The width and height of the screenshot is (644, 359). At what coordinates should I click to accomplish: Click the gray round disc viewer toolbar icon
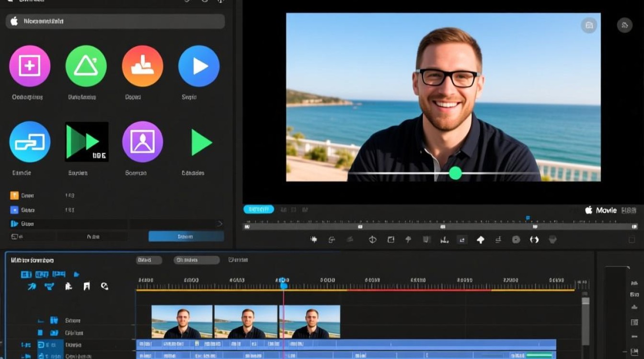pos(516,240)
